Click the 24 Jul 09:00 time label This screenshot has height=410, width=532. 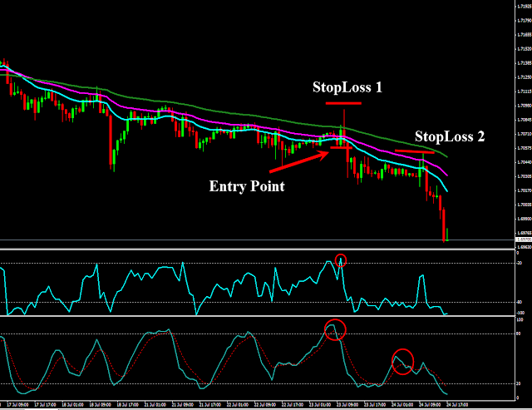tap(430, 405)
